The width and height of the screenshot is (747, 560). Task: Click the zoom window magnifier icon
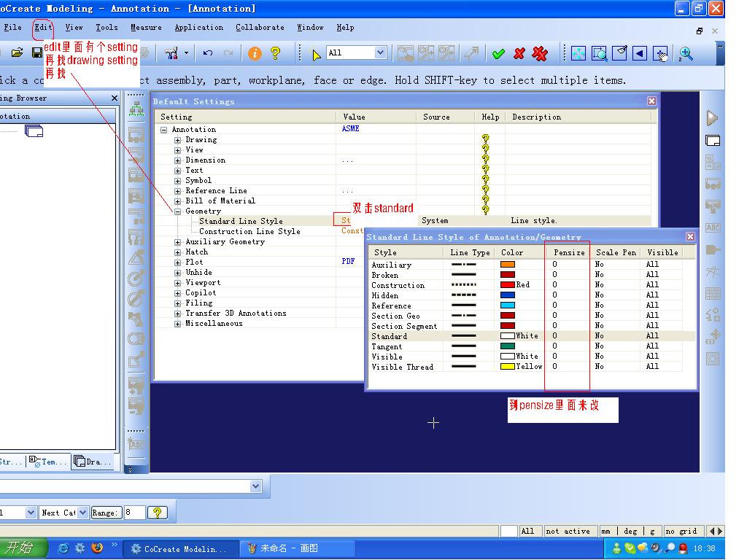pyautogui.click(x=599, y=53)
